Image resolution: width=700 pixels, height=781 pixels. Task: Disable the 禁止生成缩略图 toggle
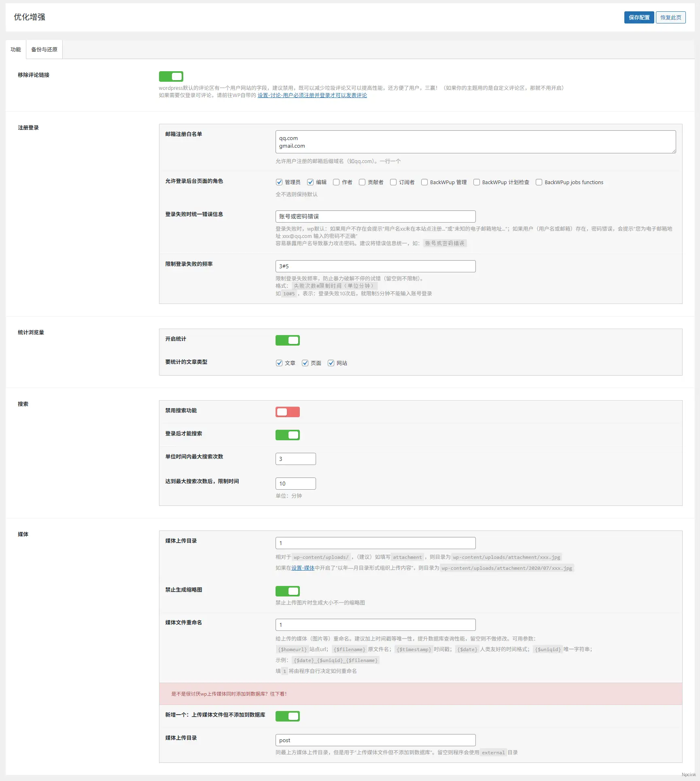(287, 591)
